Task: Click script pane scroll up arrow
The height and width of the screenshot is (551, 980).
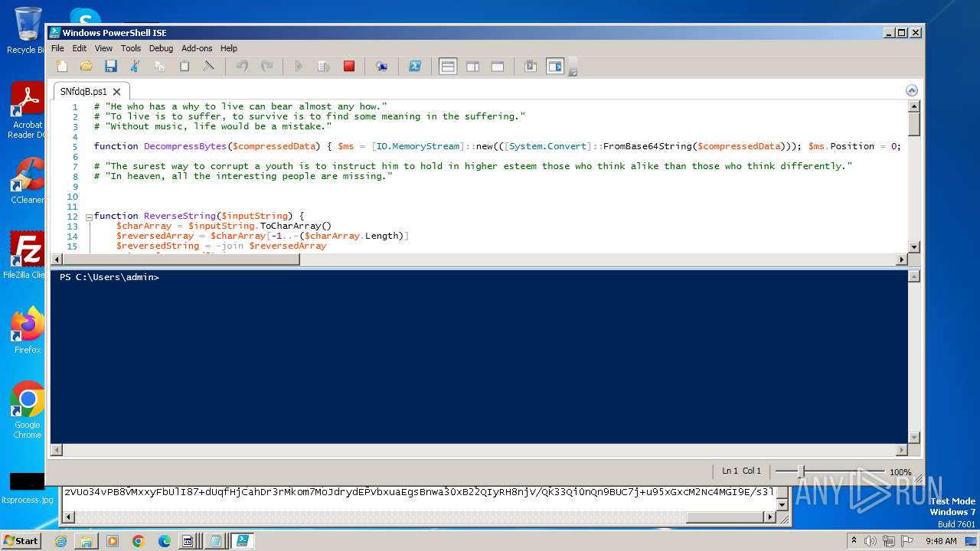Action: tap(913, 106)
